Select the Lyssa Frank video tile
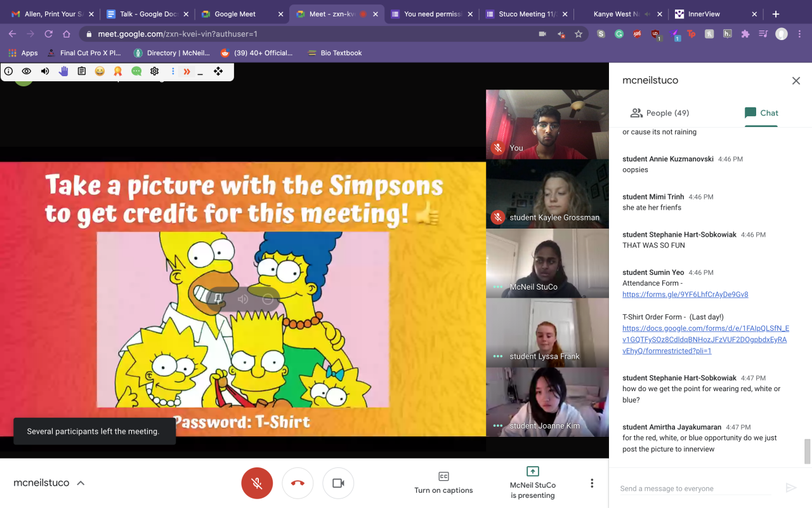Viewport: 812px width, 508px height. [x=547, y=333]
